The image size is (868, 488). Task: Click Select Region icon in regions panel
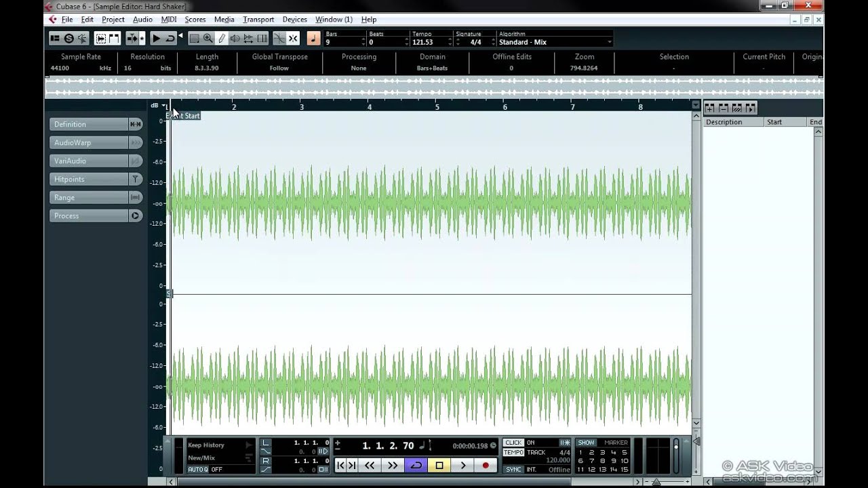click(737, 108)
